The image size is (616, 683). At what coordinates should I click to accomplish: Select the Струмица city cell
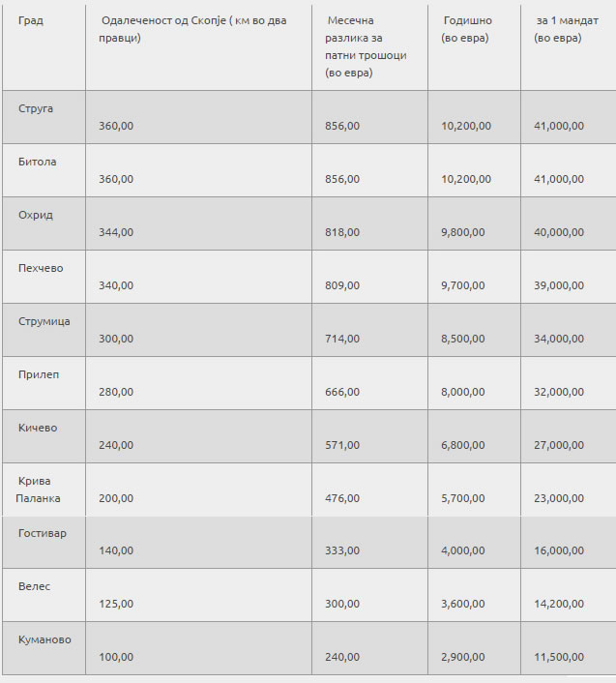44,321
